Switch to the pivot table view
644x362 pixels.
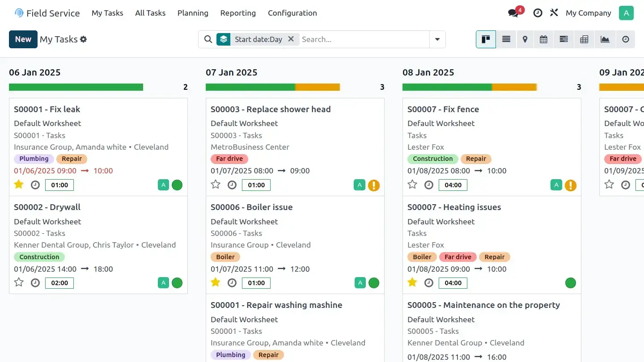coord(584,39)
